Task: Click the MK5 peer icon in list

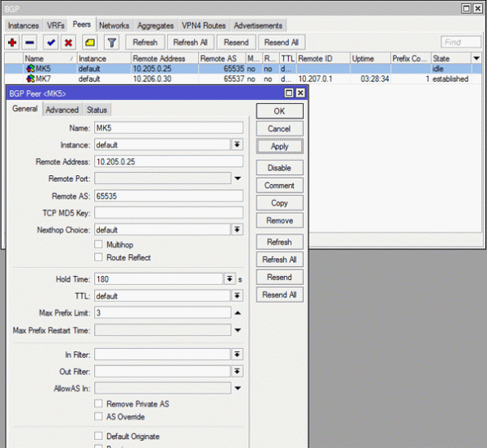Action: (30, 68)
